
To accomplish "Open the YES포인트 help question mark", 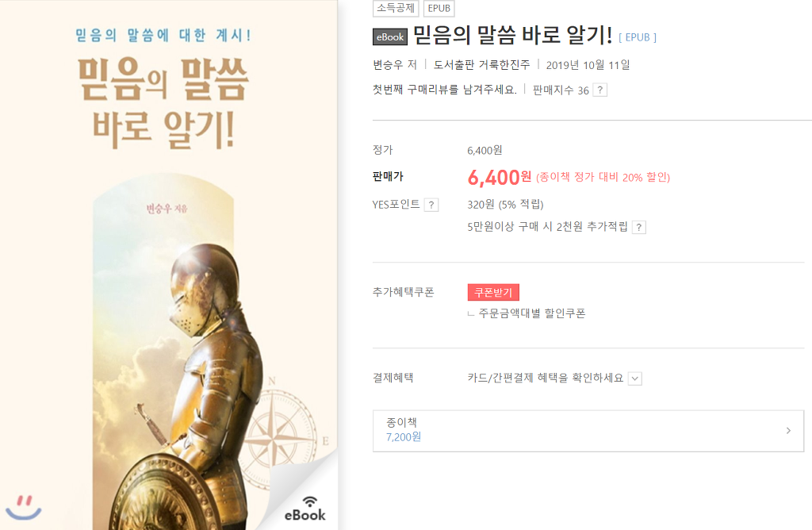I will point(431,205).
